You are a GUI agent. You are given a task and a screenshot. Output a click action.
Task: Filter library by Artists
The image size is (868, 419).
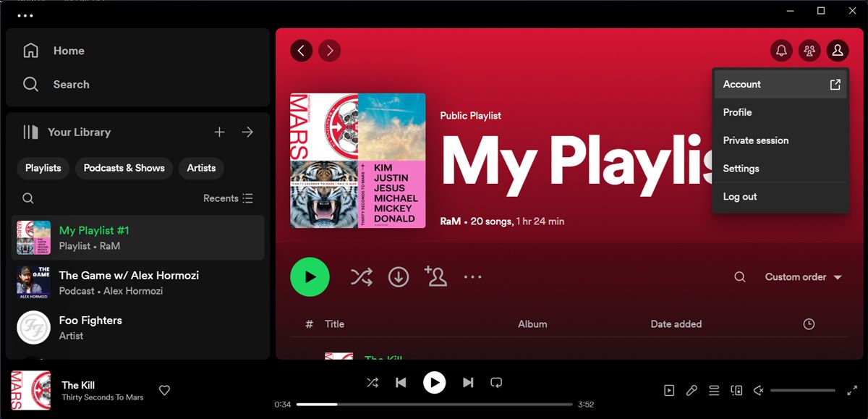201,168
